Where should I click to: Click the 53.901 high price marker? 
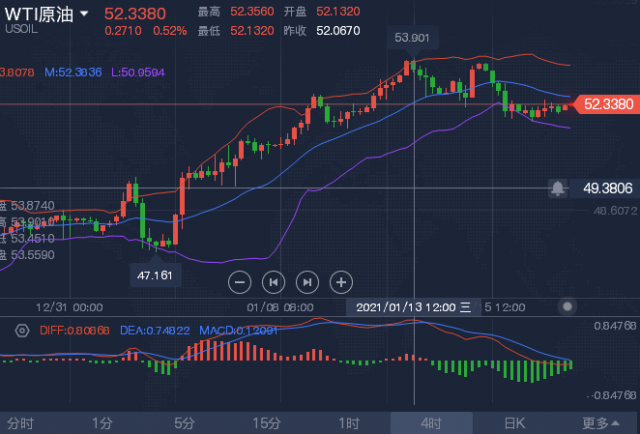pos(413,38)
